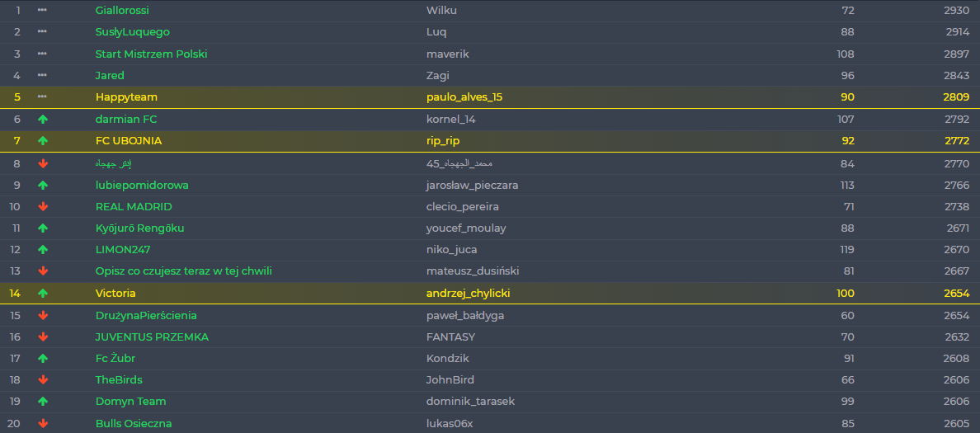Click red down arrow beside Bulls Osieczna
Viewport: 980px width, 433px height.
43,424
